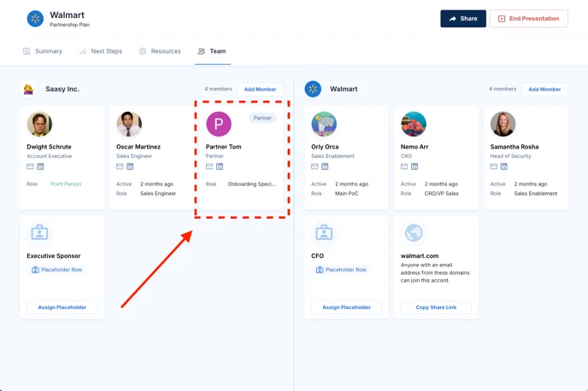
Task: Click Partner Tom's email icon
Action: pos(209,166)
